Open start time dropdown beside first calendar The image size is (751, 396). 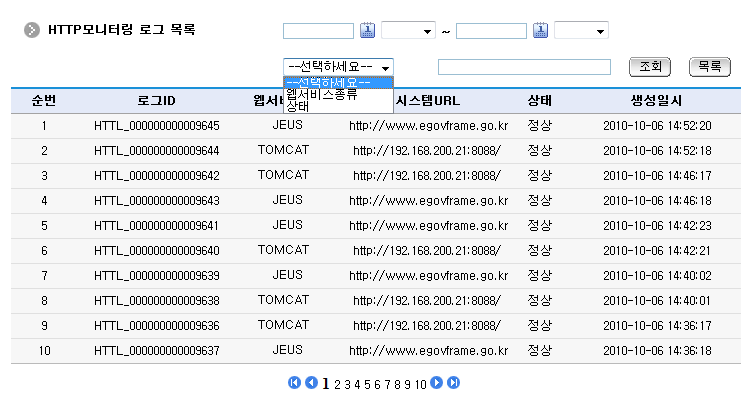tap(409, 30)
